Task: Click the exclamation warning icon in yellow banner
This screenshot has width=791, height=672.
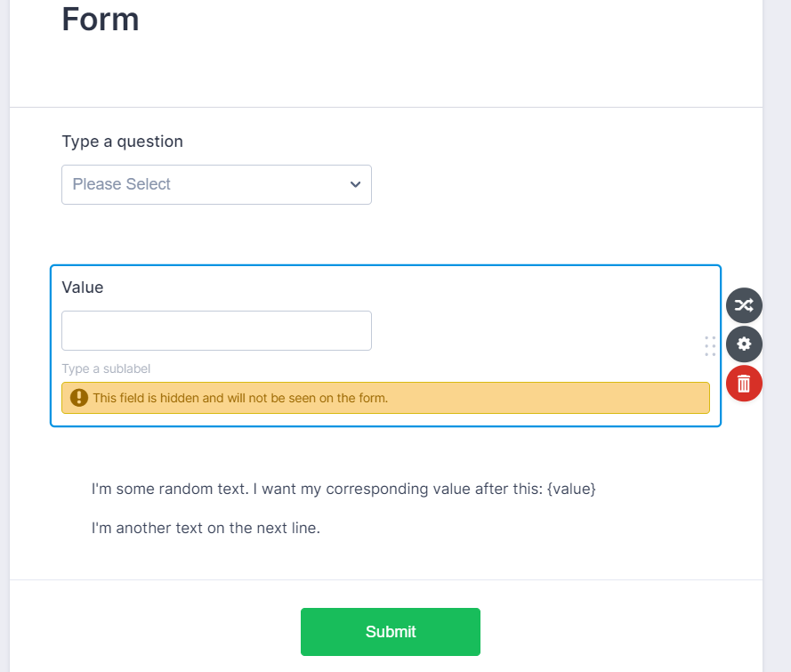Action: (x=79, y=398)
